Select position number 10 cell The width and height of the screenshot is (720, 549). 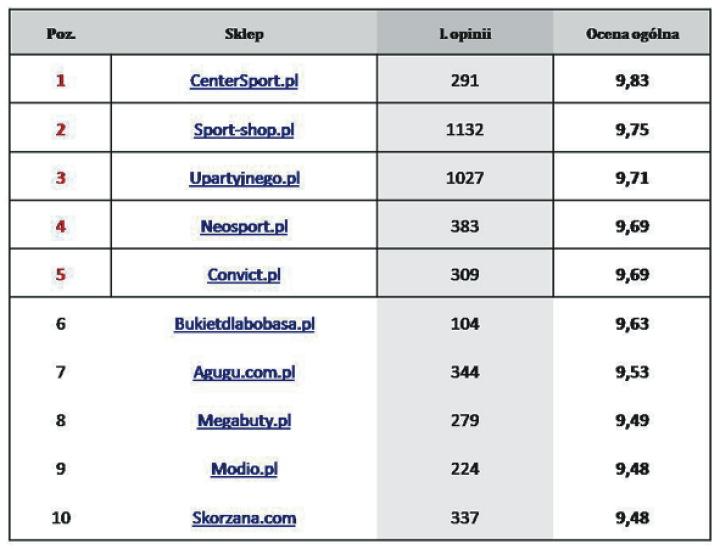tap(61, 518)
